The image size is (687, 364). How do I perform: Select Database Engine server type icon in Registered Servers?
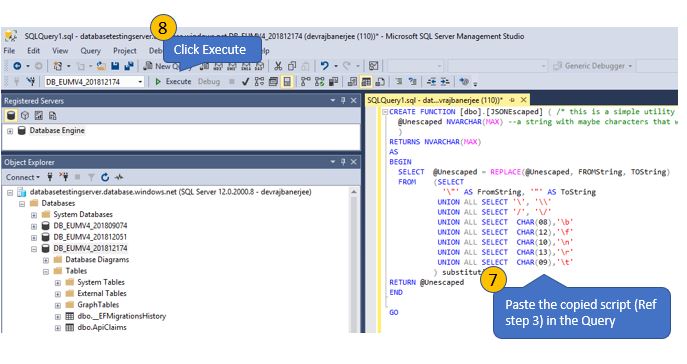pyautogui.click(x=11, y=116)
